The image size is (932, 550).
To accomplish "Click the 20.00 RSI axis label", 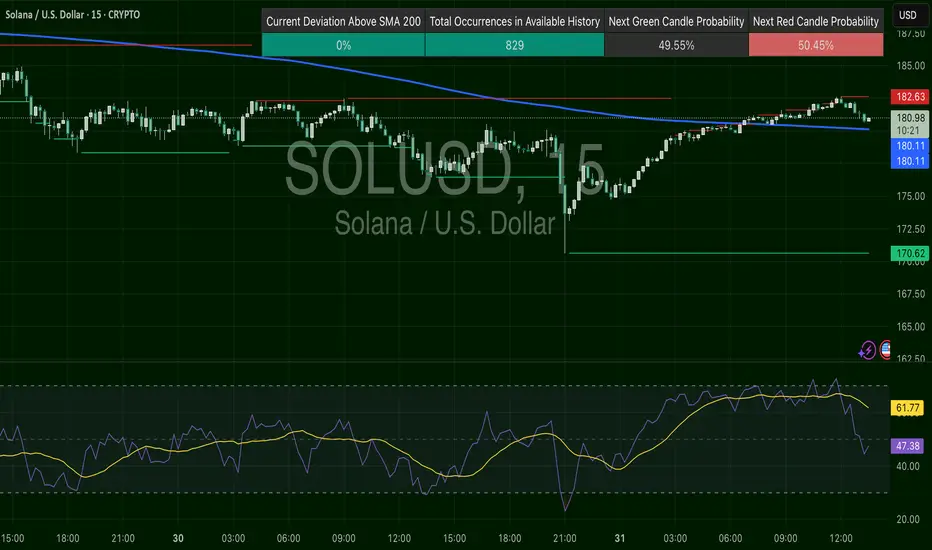I will pyautogui.click(x=908, y=519).
